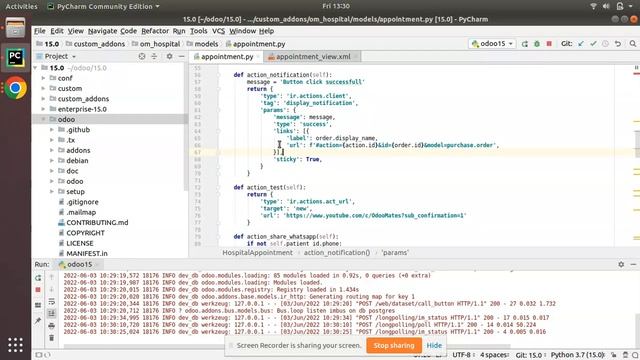Switch to appointment_view.xml editor tab

pyautogui.click(x=313, y=57)
